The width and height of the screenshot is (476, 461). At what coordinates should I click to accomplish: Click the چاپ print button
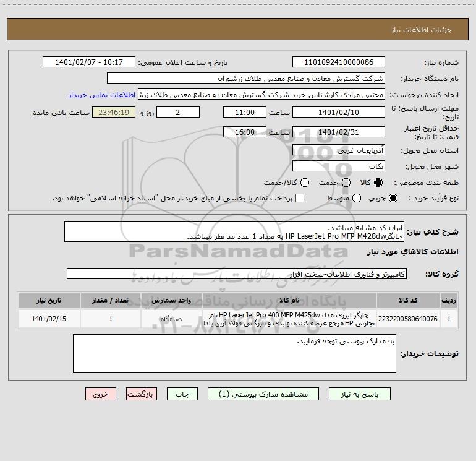pos(182,394)
